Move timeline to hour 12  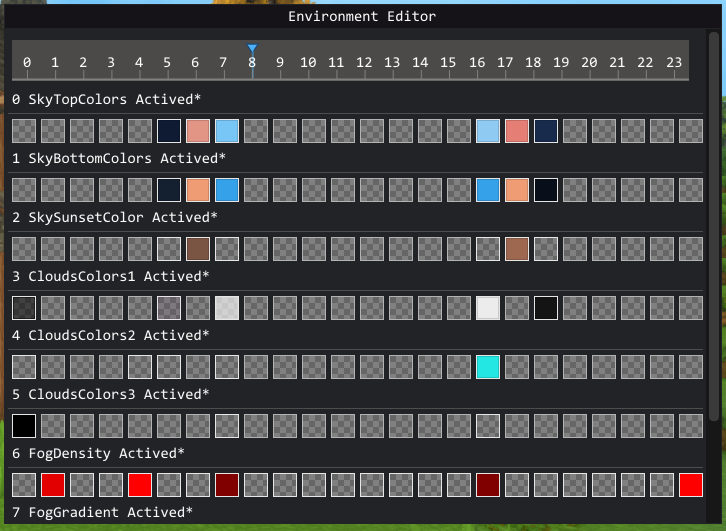364,62
